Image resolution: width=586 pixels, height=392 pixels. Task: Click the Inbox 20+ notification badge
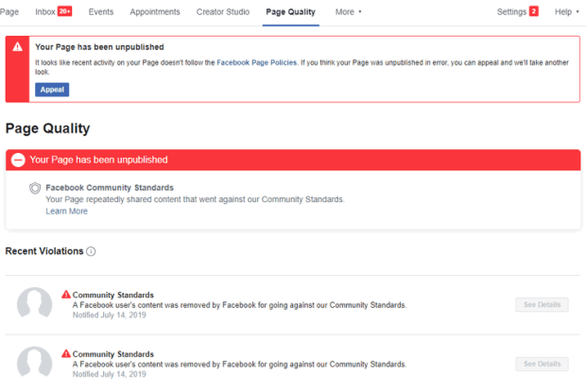tap(64, 11)
